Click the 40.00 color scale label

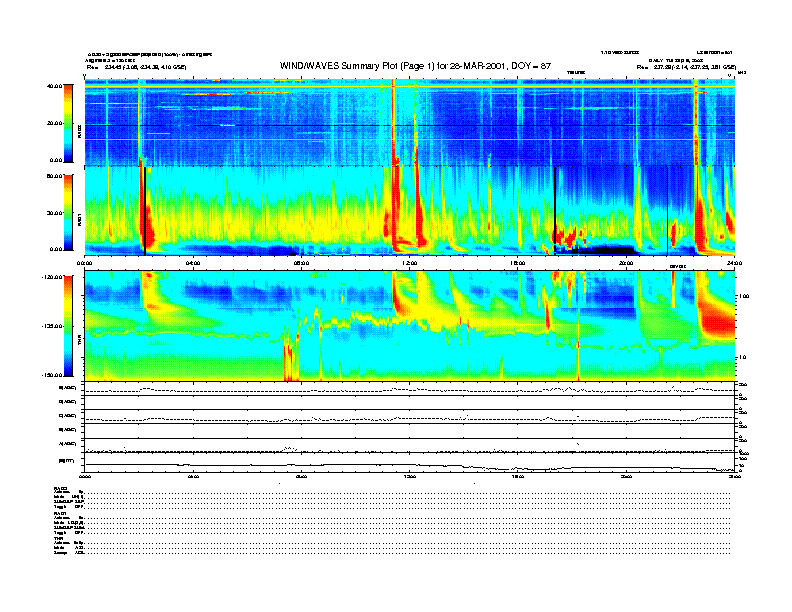click(54, 86)
